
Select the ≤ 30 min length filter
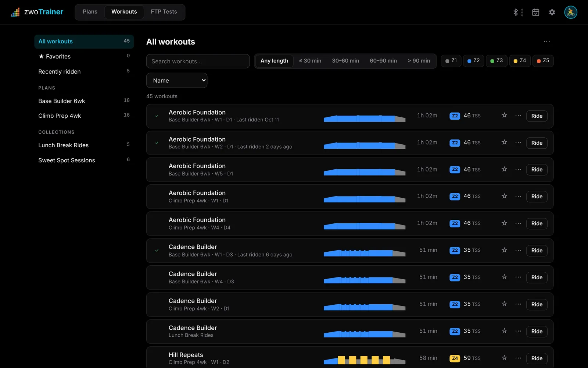click(x=310, y=61)
